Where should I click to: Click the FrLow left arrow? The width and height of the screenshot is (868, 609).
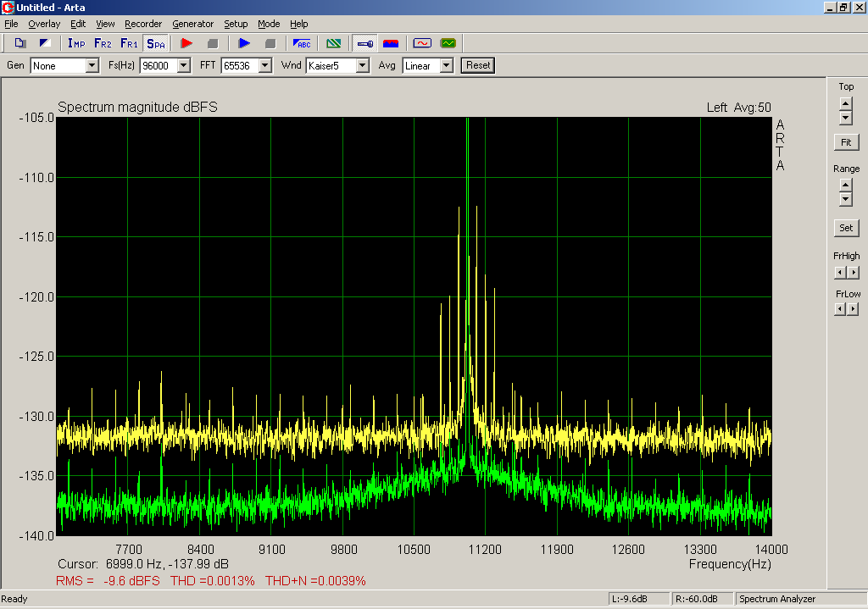pyautogui.click(x=840, y=309)
